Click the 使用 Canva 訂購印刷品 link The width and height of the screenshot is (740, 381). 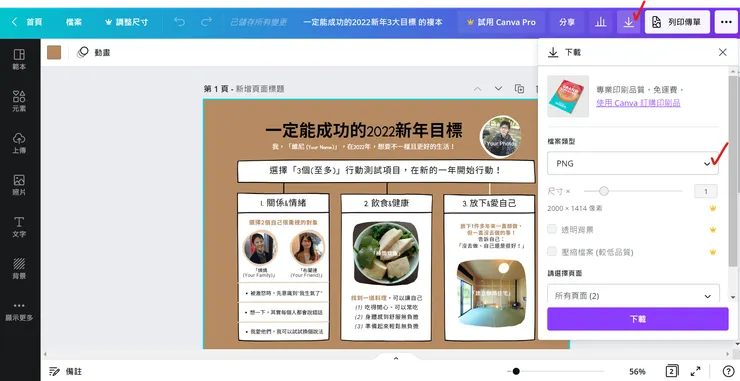coord(638,103)
